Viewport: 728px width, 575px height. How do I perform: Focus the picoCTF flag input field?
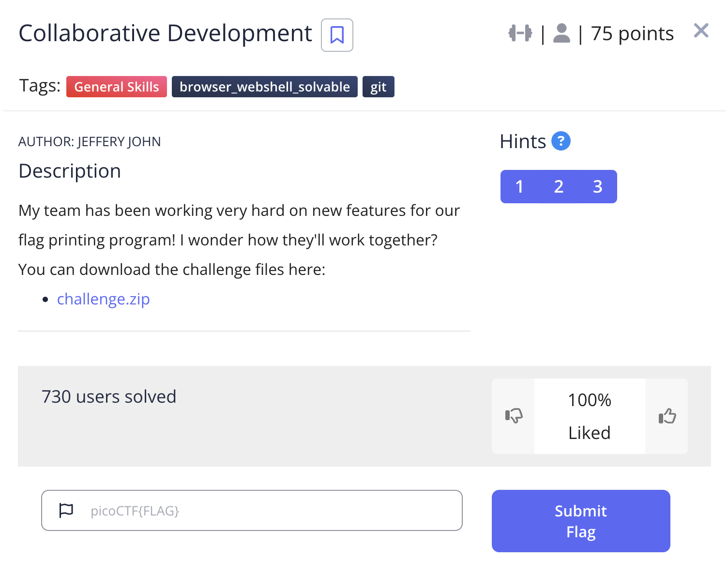click(271, 511)
